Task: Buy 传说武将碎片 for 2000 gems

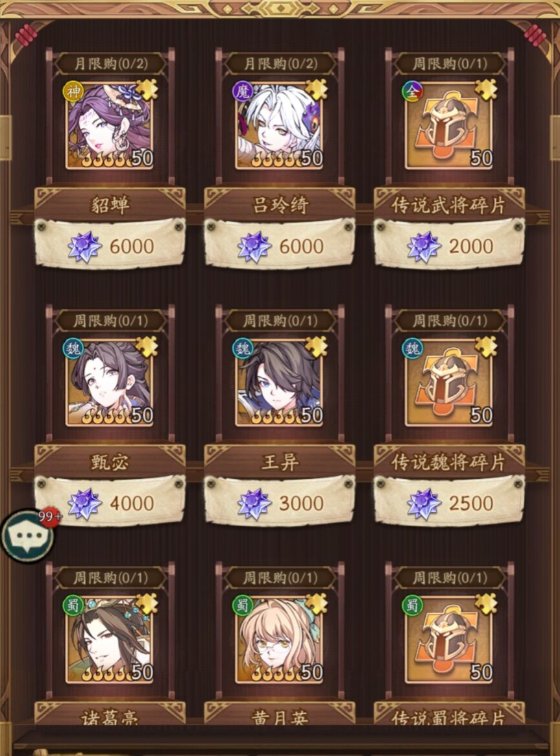Action: click(x=449, y=243)
